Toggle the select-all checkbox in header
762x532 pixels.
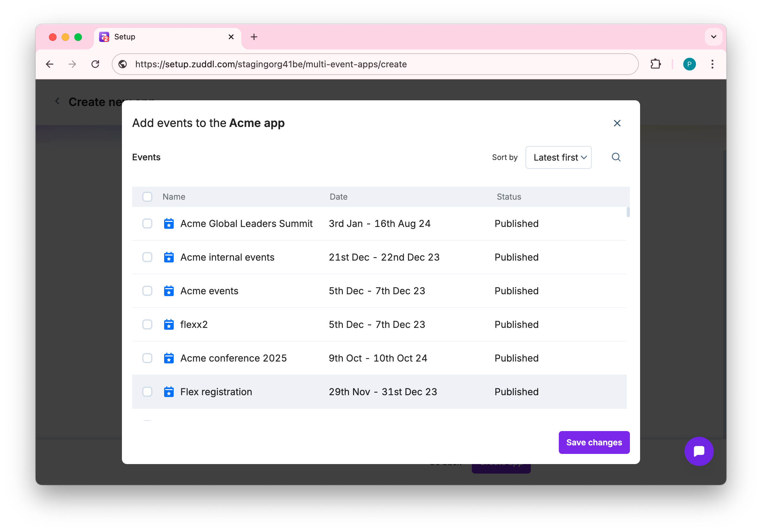[147, 196]
